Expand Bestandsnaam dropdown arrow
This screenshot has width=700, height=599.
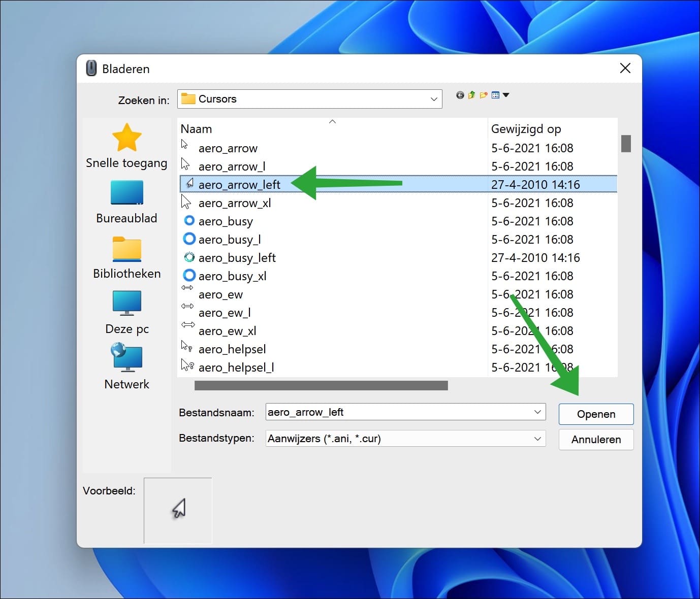click(537, 412)
